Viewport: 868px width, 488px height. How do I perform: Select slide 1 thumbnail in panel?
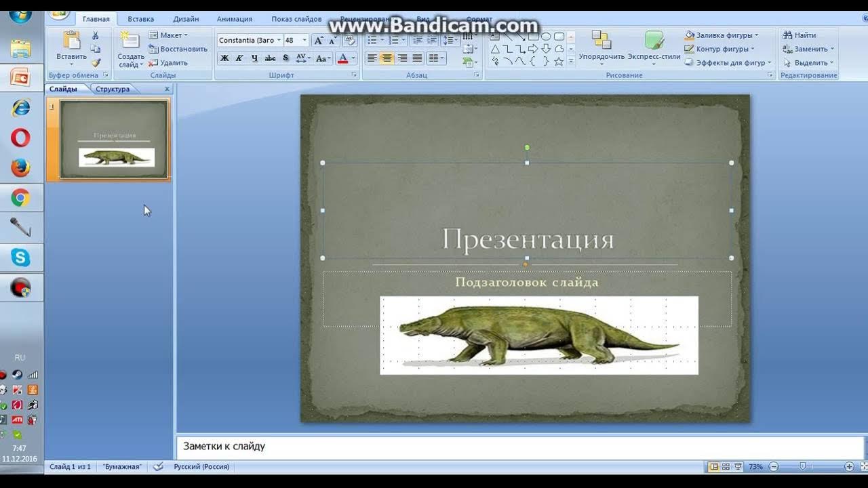[113, 140]
